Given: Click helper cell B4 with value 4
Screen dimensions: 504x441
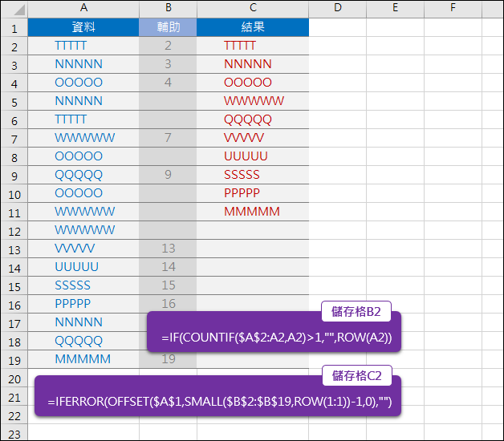Looking at the screenshot, I should (168, 83).
